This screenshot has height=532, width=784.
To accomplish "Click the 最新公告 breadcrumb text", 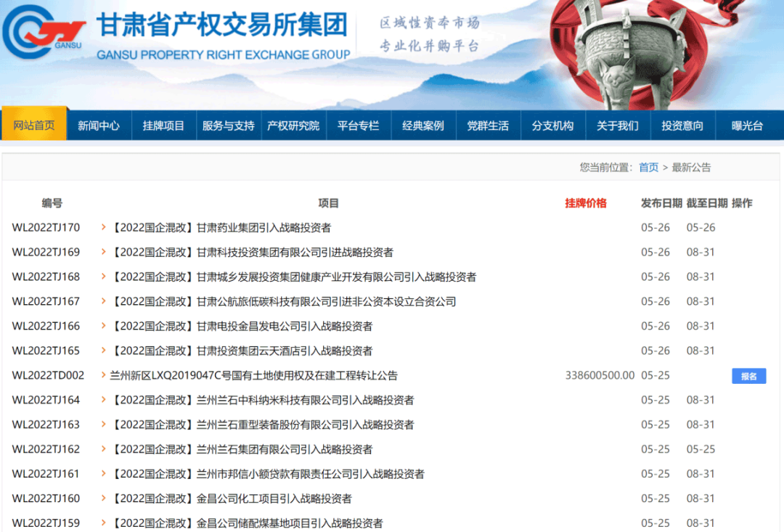I will (691, 168).
